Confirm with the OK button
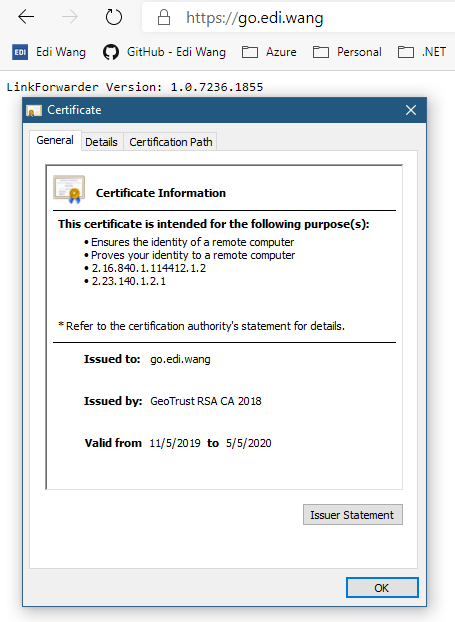Image resolution: width=455 pixels, height=622 pixels. pos(382,588)
